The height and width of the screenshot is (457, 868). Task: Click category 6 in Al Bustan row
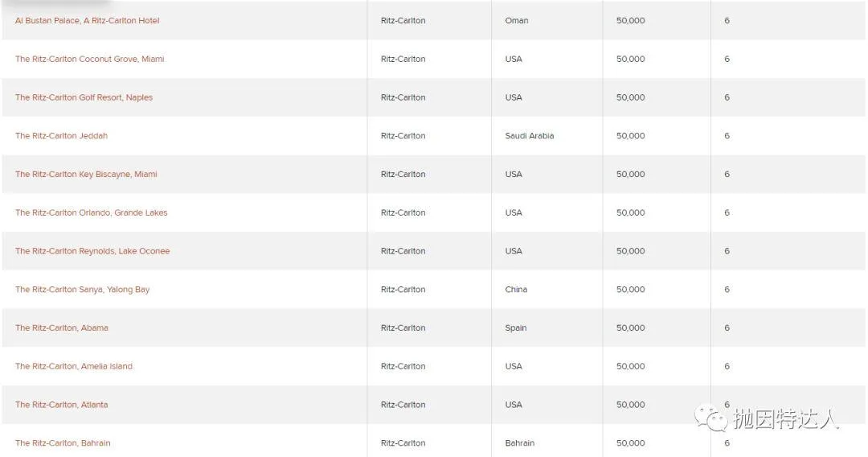pos(727,20)
